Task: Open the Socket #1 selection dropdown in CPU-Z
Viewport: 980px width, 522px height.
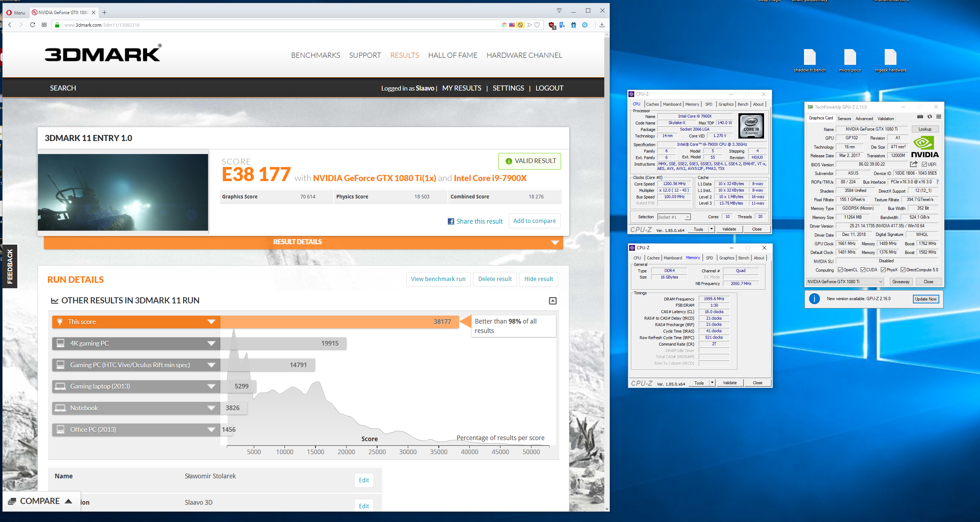Action: (x=674, y=217)
